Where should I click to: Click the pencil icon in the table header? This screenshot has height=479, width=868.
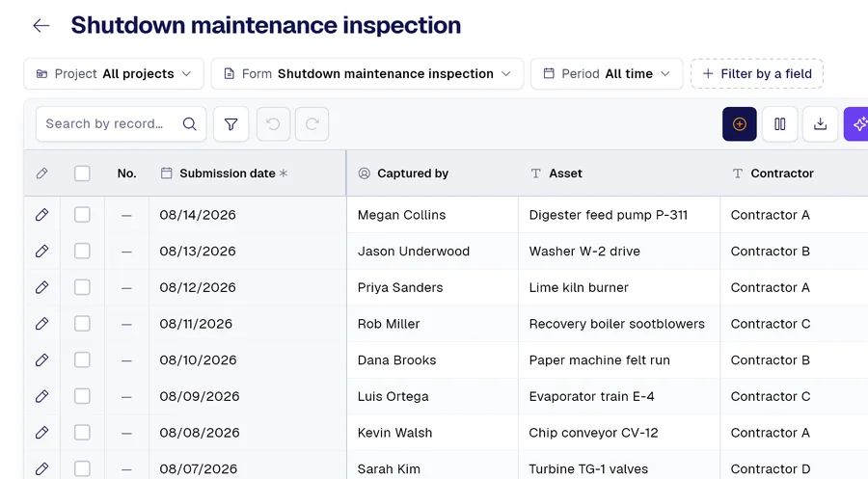pos(41,173)
